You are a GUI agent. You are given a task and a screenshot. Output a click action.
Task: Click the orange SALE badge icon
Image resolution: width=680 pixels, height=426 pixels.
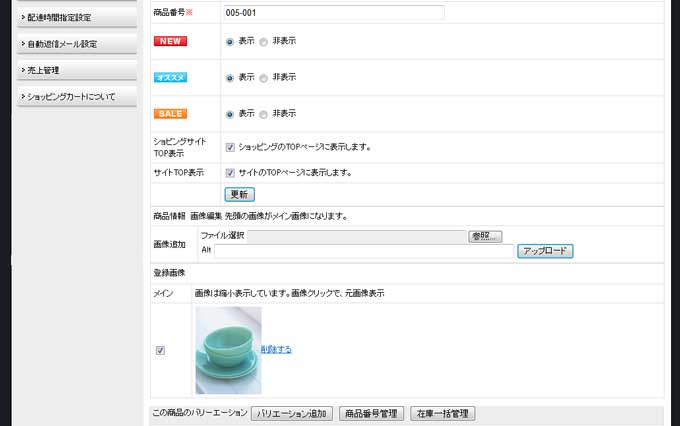point(170,114)
